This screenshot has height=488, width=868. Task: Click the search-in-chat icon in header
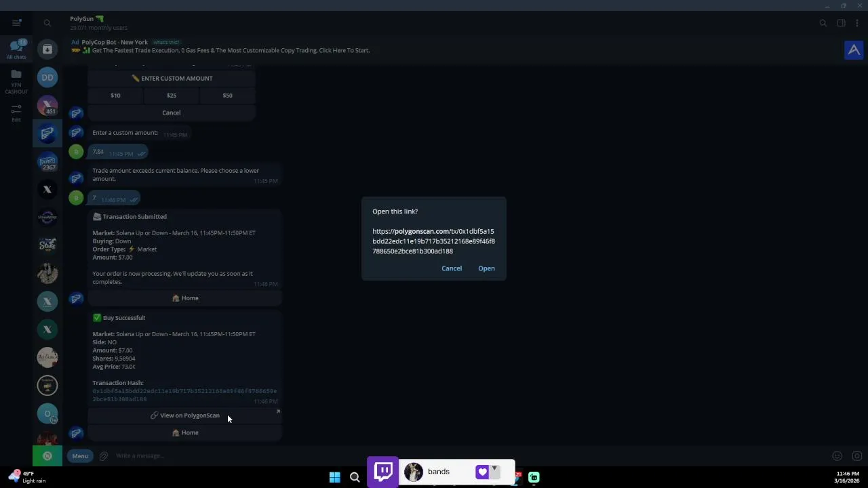click(823, 23)
